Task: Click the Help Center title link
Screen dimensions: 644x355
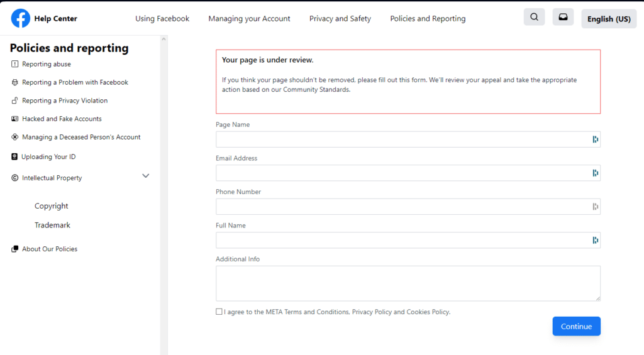Action: (x=55, y=18)
